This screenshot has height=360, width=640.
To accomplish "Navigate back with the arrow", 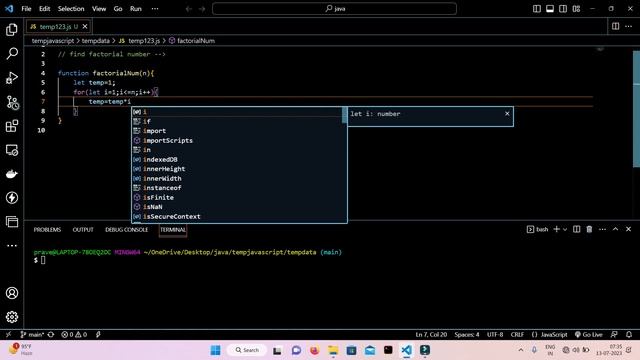I will point(189,9).
